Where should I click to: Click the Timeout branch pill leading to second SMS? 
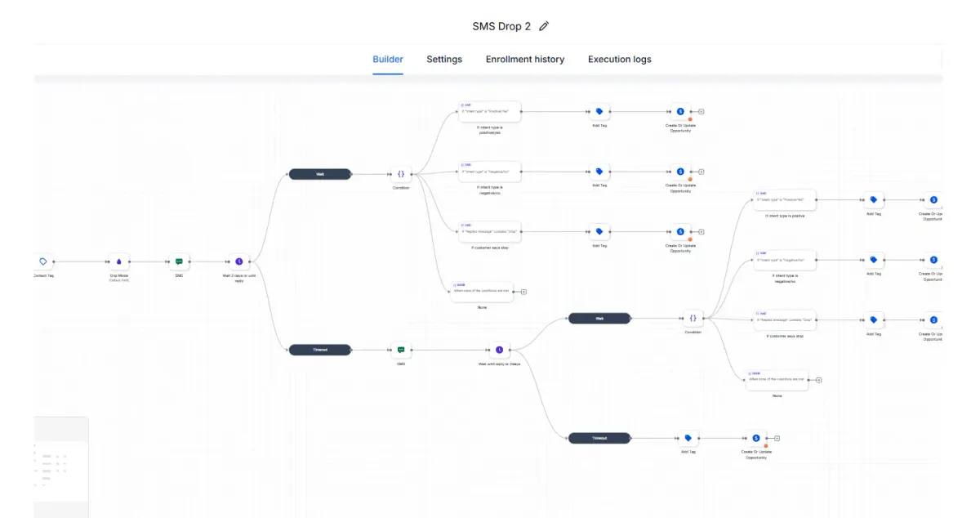pos(320,350)
